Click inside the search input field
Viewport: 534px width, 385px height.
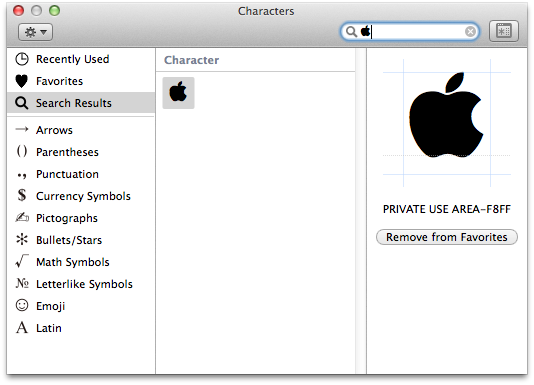point(417,32)
